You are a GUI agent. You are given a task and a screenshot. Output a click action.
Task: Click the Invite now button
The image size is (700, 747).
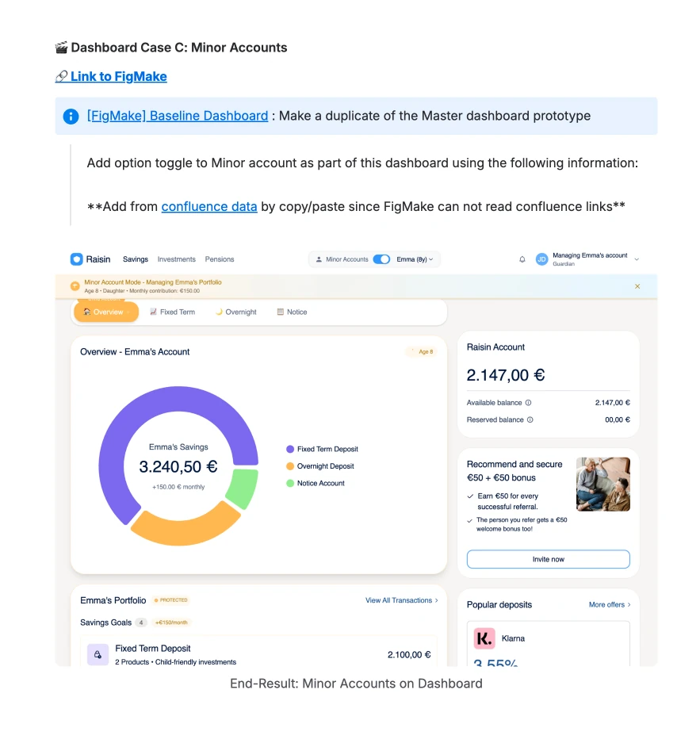pyautogui.click(x=548, y=559)
